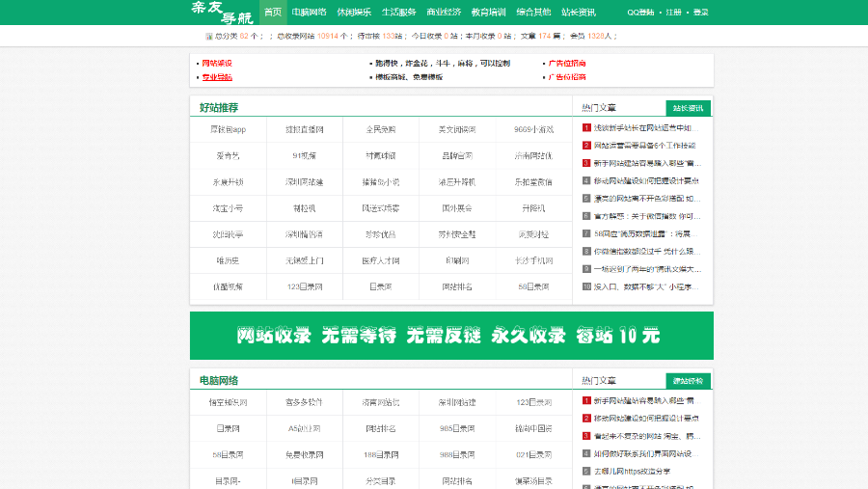The image size is (868, 489).
Task: Open the 首页 navigation tab
Action: 273,13
